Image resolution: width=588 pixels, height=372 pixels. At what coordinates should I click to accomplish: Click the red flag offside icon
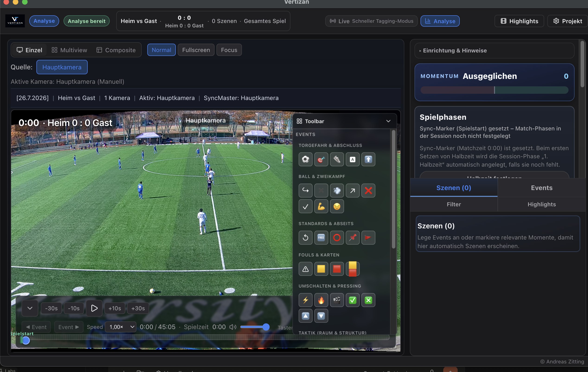[x=368, y=238]
